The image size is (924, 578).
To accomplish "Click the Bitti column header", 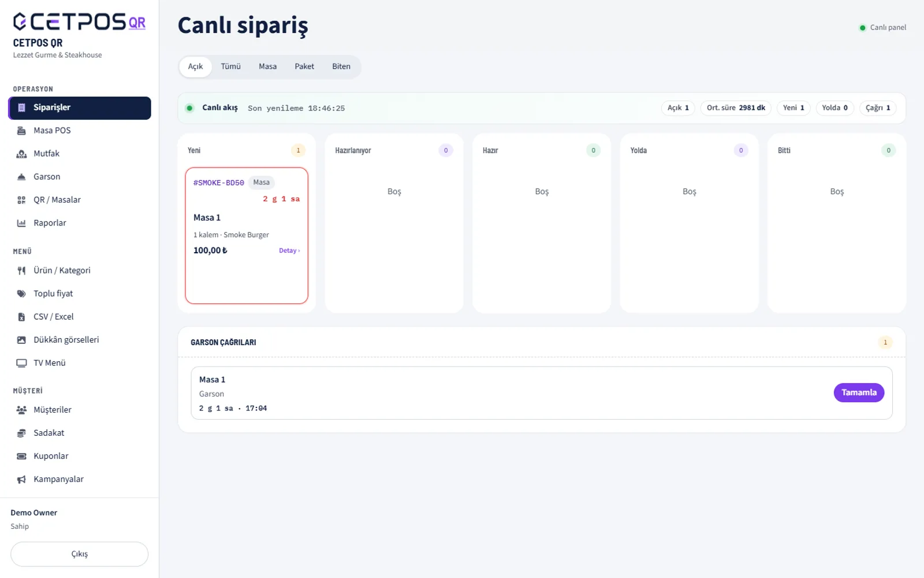I will [x=784, y=150].
